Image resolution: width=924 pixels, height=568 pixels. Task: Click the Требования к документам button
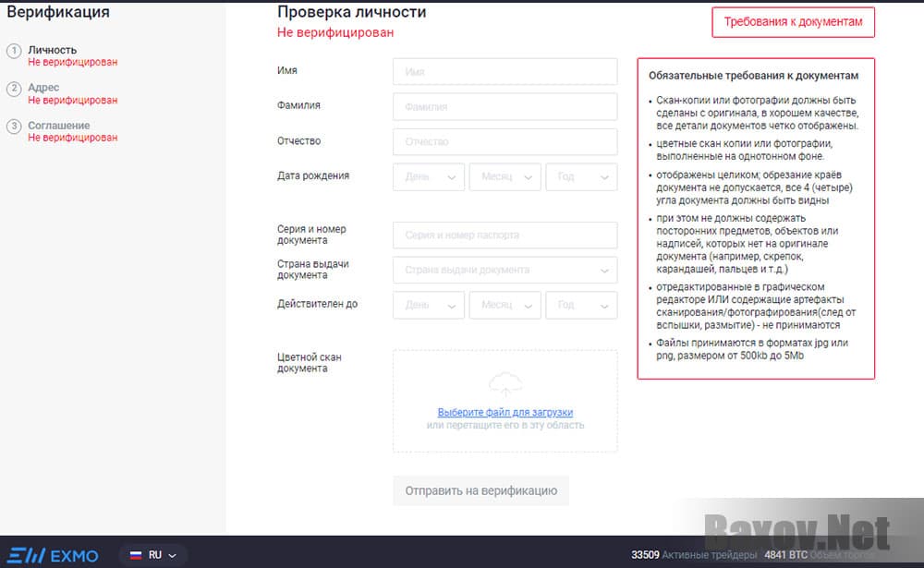tap(793, 21)
